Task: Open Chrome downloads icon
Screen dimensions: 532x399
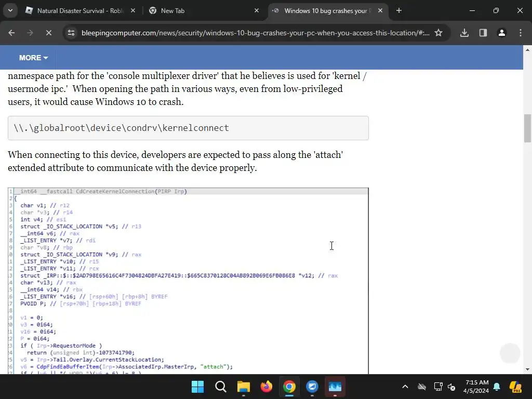Action: point(464,33)
